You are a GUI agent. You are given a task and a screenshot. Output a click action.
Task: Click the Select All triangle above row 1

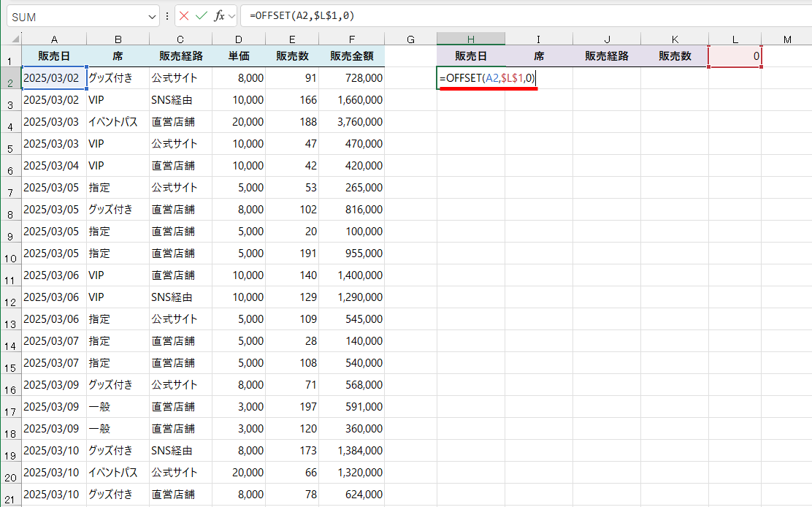(10, 37)
